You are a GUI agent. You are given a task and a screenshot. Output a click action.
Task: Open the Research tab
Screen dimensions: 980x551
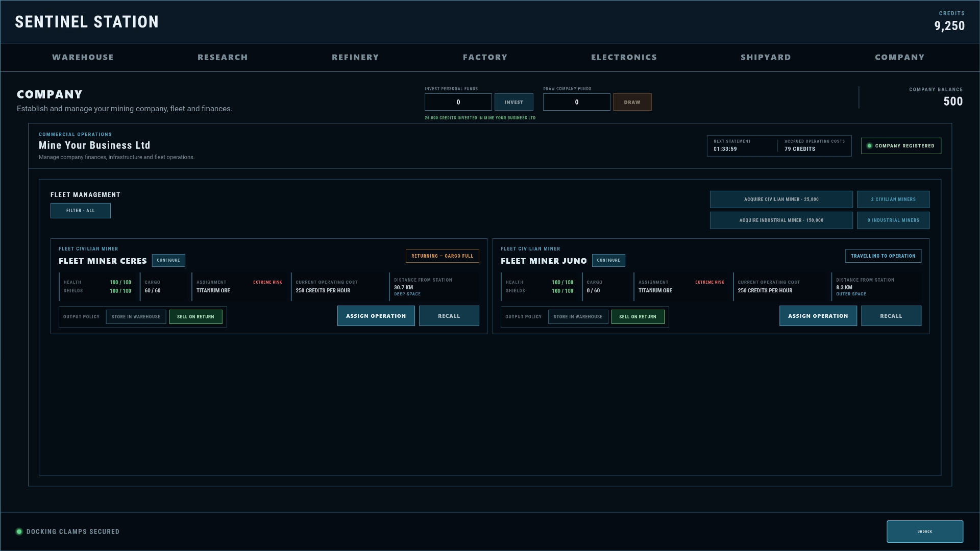[223, 57]
